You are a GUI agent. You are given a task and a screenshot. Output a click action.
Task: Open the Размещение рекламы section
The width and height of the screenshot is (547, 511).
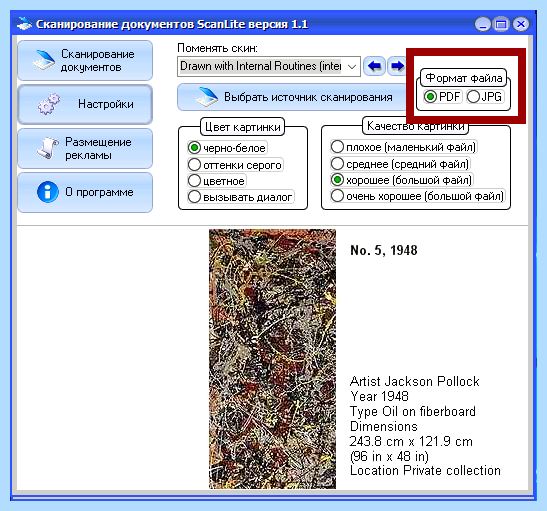(x=85, y=148)
